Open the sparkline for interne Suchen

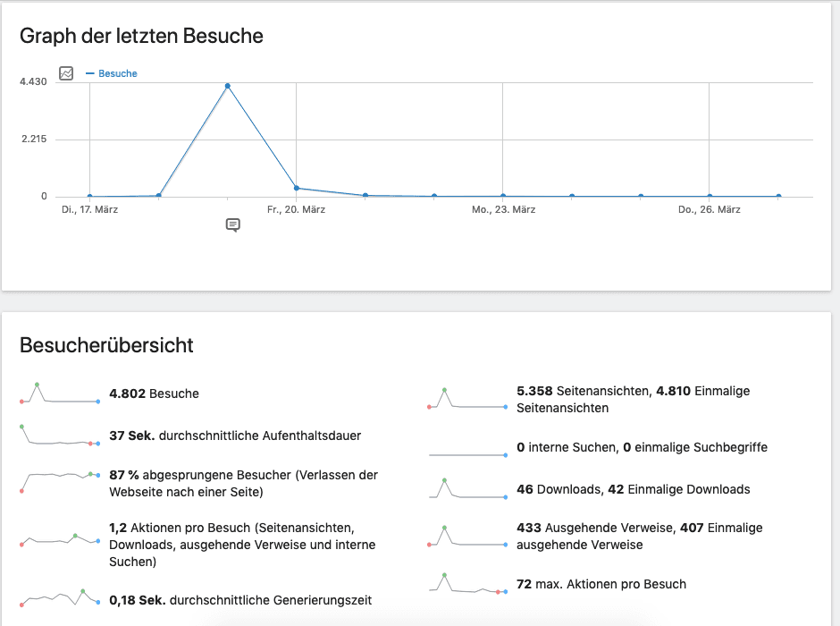[467, 454]
